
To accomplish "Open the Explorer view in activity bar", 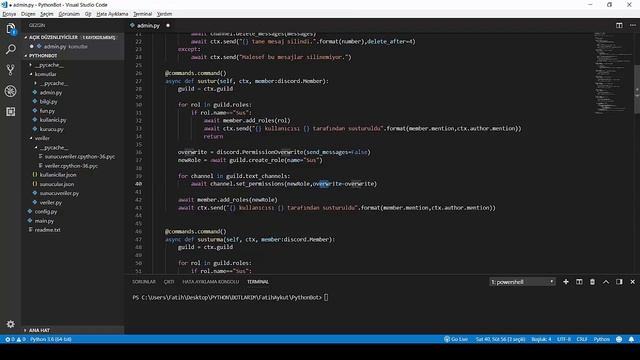I will pyautogui.click(x=11, y=29).
